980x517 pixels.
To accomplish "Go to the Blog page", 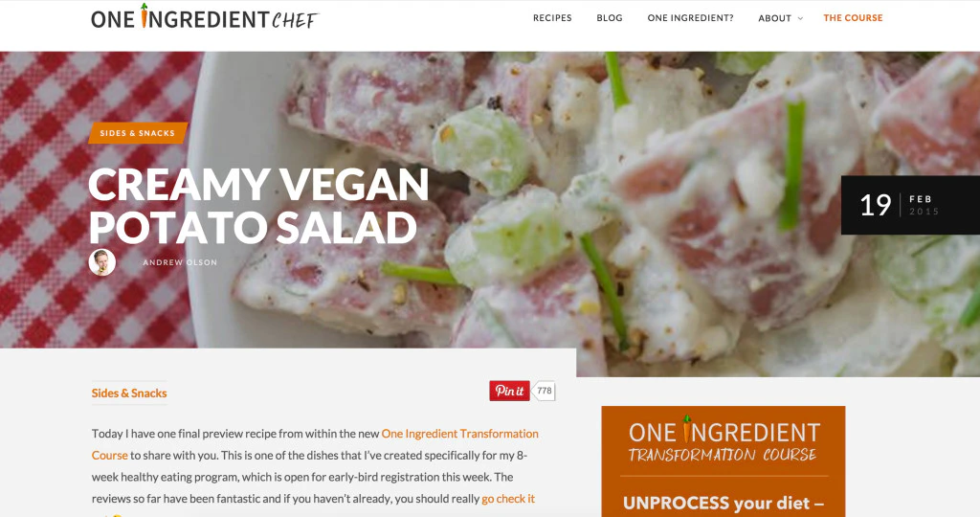I will click(610, 18).
